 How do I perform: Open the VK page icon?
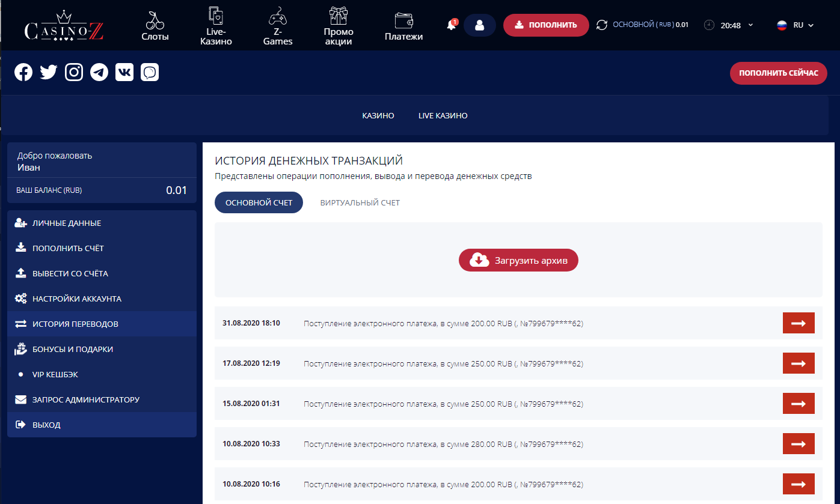pyautogui.click(x=124, y=72)
